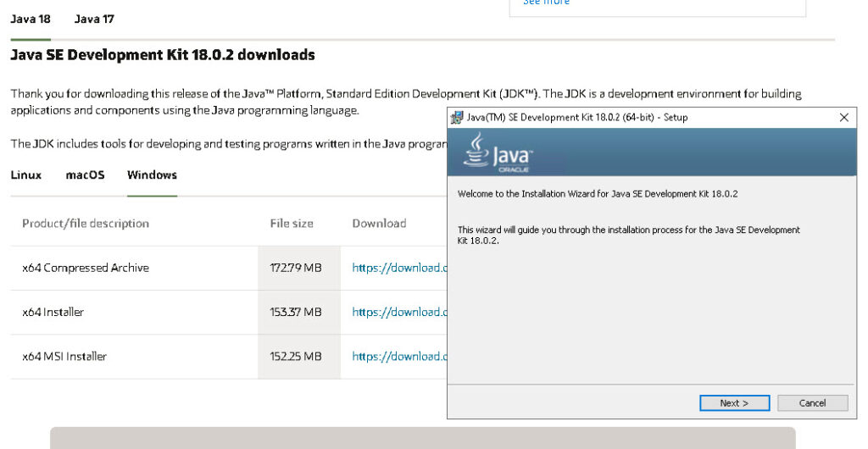Click the Java installer icon in title bar
Screen dimensions: 868x449
click(x=457, y=117)
